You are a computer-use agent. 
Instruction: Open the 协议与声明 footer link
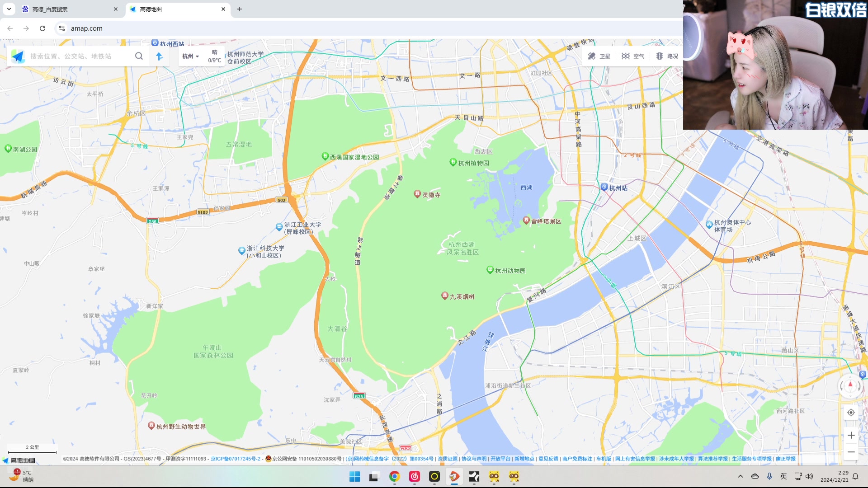(474, 459)
